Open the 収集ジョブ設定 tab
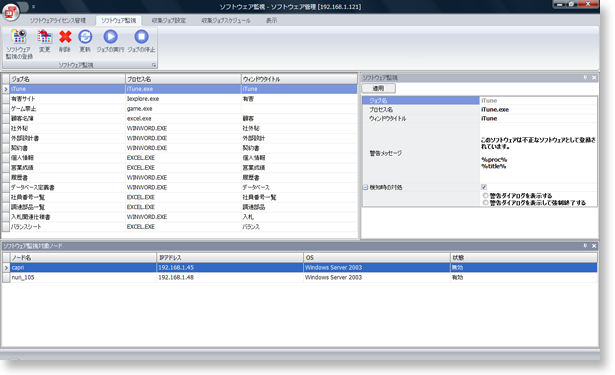Screen dimensions: 615x375 click(169, 20)
